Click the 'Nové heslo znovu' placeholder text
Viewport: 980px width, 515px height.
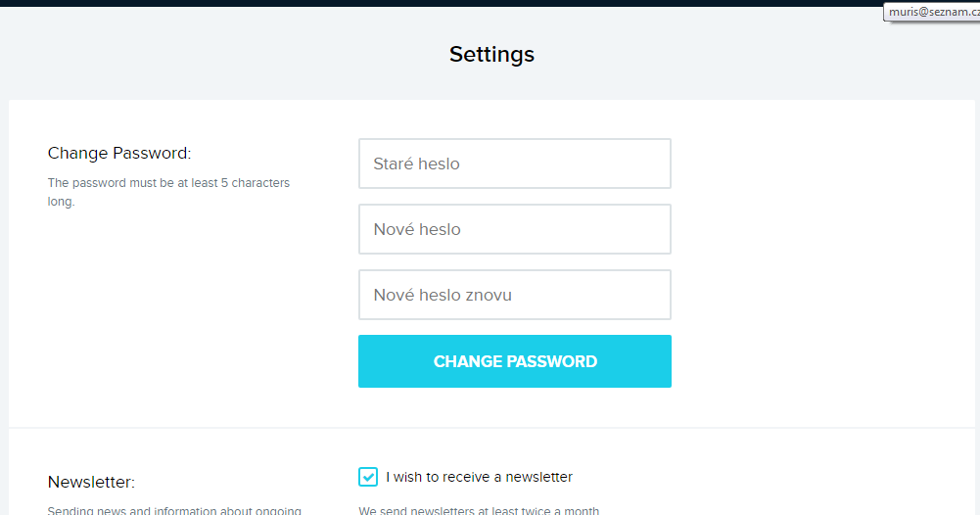click(443, 295)
